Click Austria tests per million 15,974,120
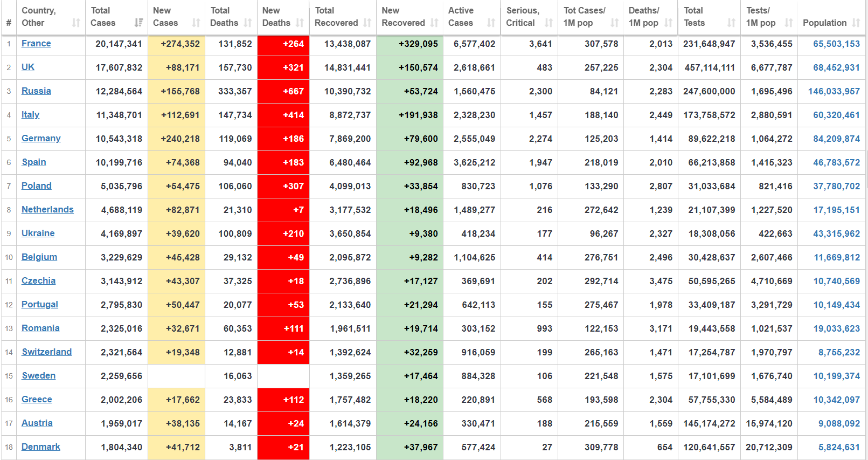The image size is (868, 460). pyautogui.click(x=769, y=423)
